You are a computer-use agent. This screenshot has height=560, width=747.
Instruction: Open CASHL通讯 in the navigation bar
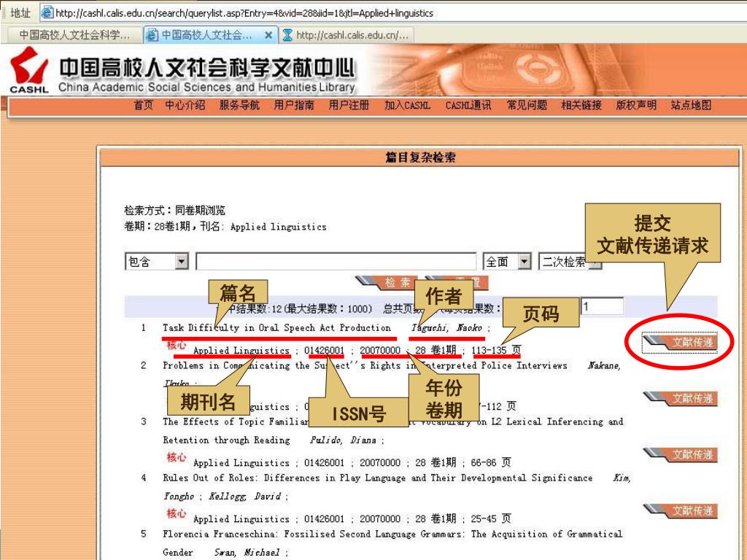click(468, 105)
